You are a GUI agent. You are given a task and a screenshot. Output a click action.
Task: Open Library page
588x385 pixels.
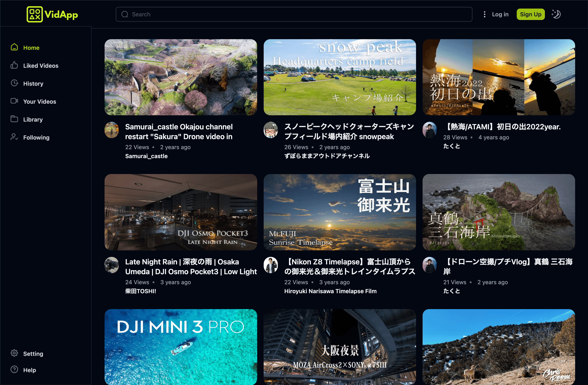(33, 119)
